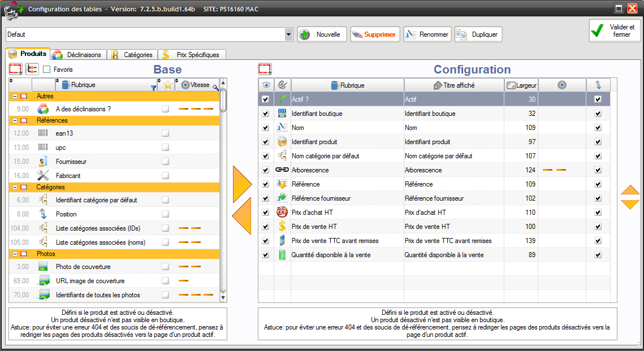644x351 pixels.
Task: Open the Prix Spécifiques tab
Action: coord(192,55)
